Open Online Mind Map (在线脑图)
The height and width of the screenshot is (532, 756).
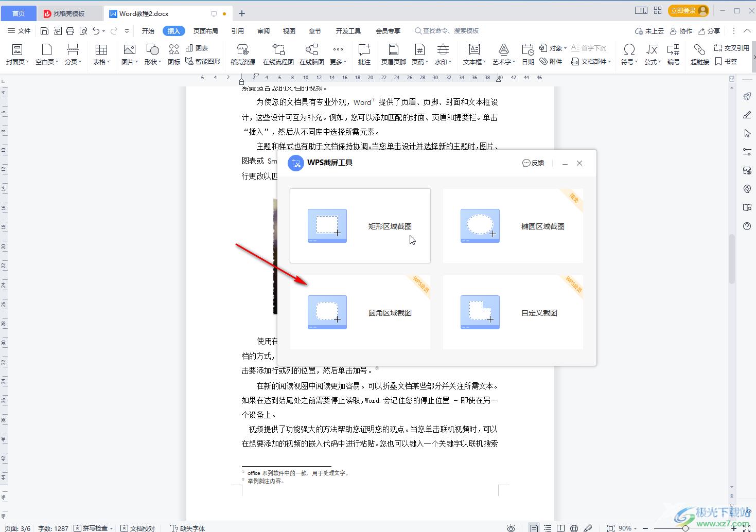click(312, 55)
